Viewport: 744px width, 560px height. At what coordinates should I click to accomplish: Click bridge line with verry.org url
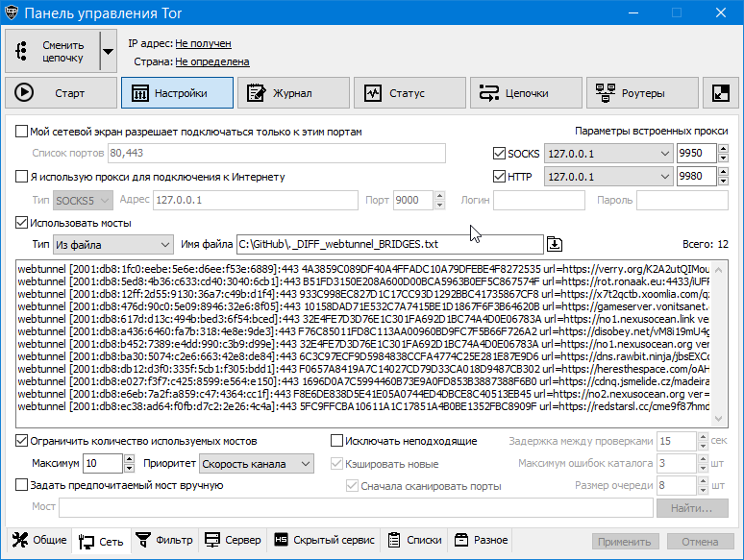[x=363, y=269]
